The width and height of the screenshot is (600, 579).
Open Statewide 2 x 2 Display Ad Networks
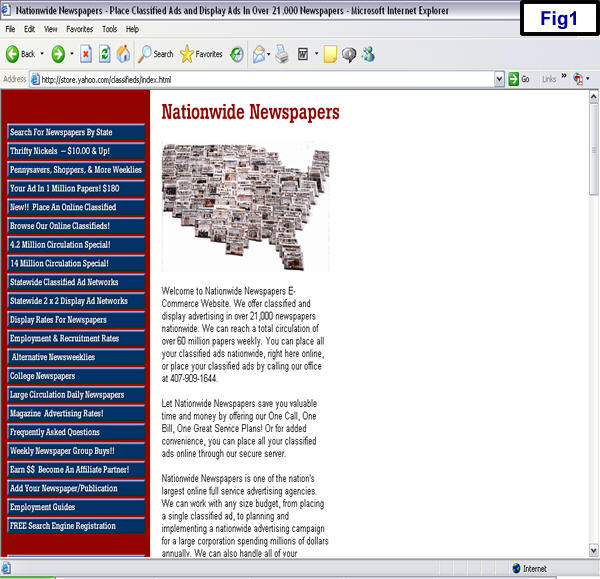click(x=76, y=301)
